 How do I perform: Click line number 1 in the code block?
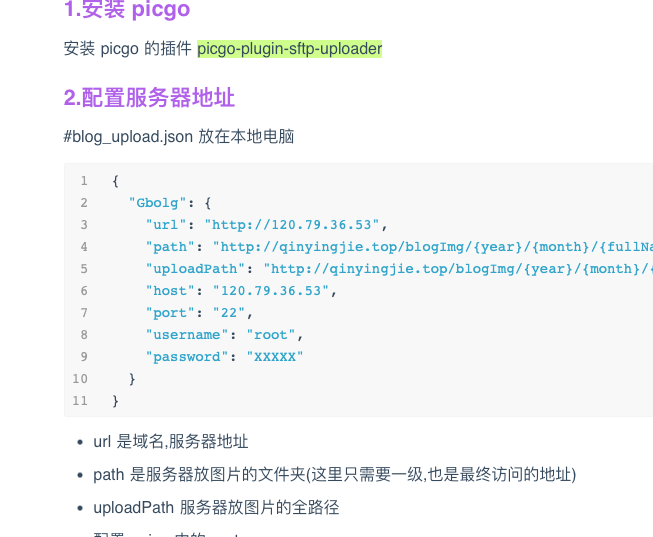(x=84, y=181)
